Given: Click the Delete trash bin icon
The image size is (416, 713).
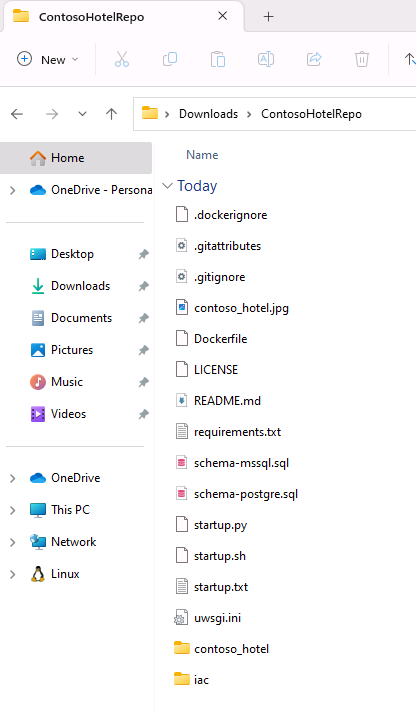Looking at the screenshot, I should (362, 60).
